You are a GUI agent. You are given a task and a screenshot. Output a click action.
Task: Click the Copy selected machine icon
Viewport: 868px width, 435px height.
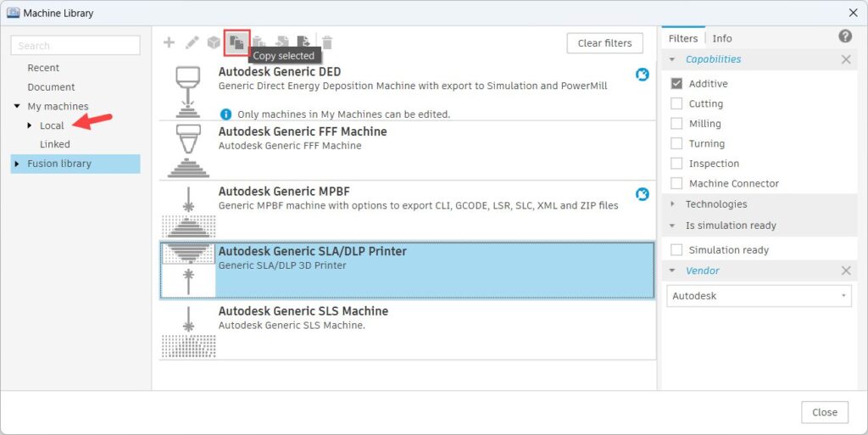[x=237, y=42]
